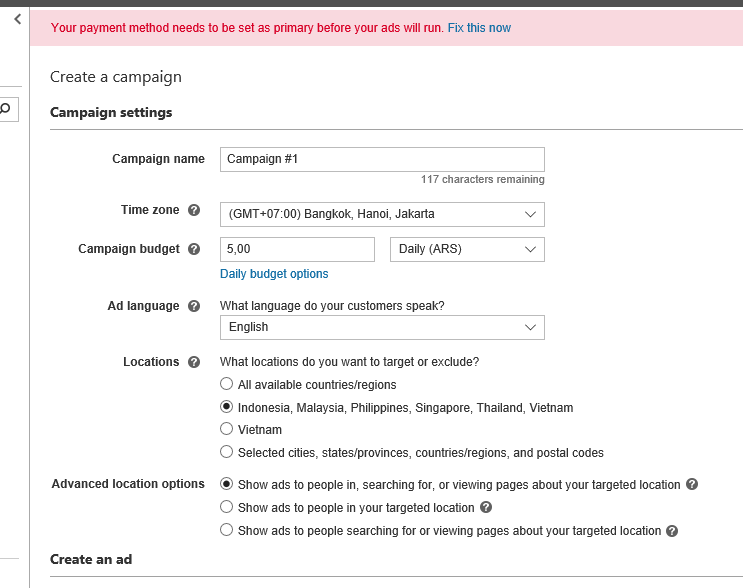Collapse the left panel with the chevron
This screenshot has height=588, width=743.
click(x=17, y=19)
